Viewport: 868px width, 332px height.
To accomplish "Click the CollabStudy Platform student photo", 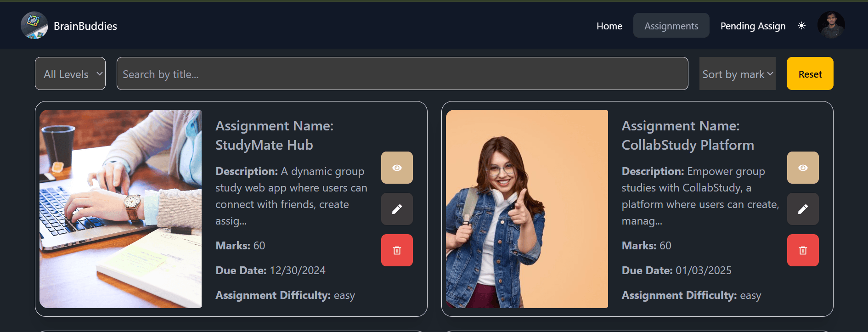I will tap(527, 208).
